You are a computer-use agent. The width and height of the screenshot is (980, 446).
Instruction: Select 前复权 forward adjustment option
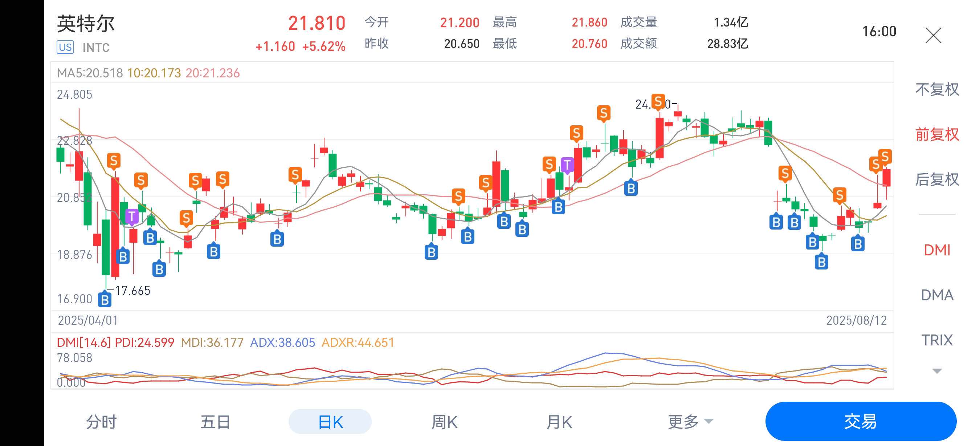(937, 134)
